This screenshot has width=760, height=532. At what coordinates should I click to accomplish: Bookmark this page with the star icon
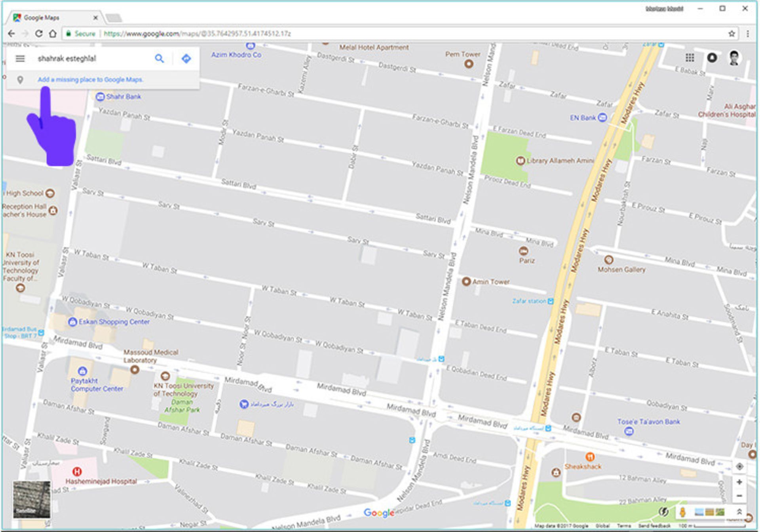point(731,34)
